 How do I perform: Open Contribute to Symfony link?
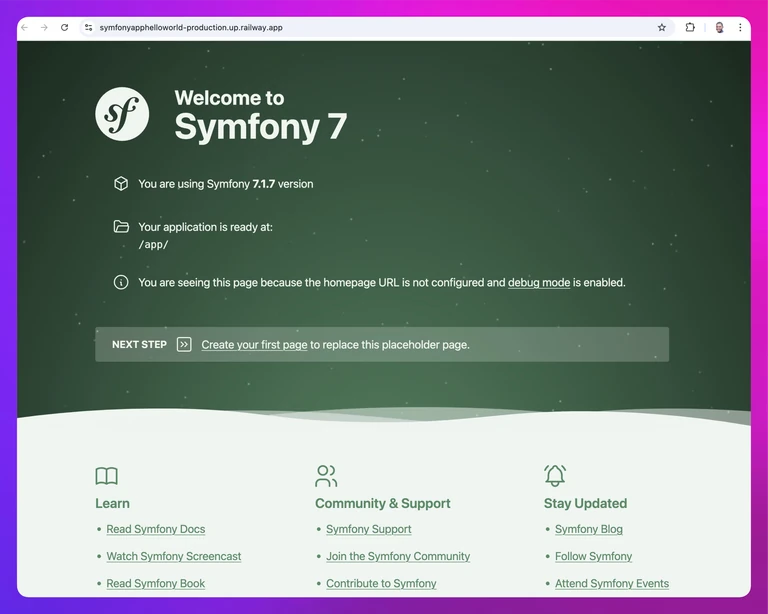(381, 584)
